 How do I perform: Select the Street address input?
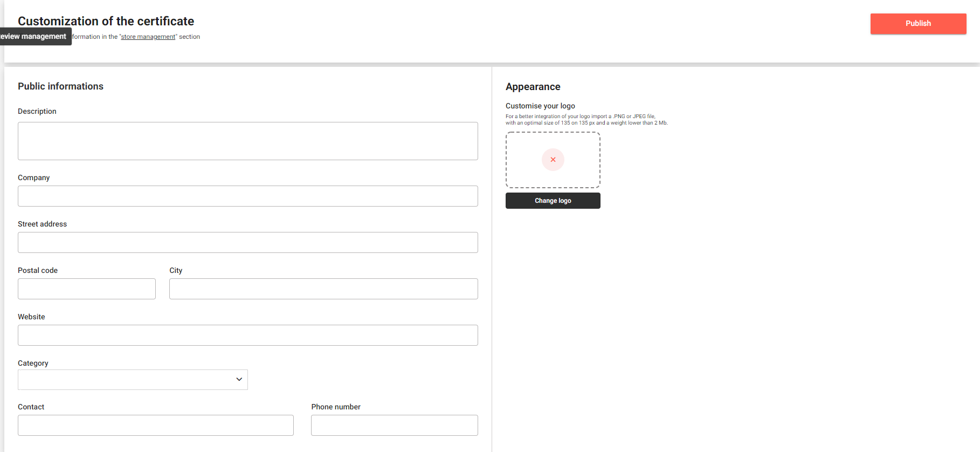248,243
